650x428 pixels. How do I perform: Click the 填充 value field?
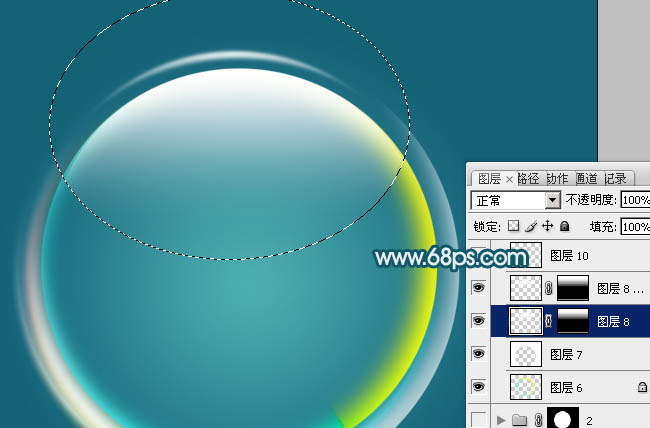[x=635, y=226]
